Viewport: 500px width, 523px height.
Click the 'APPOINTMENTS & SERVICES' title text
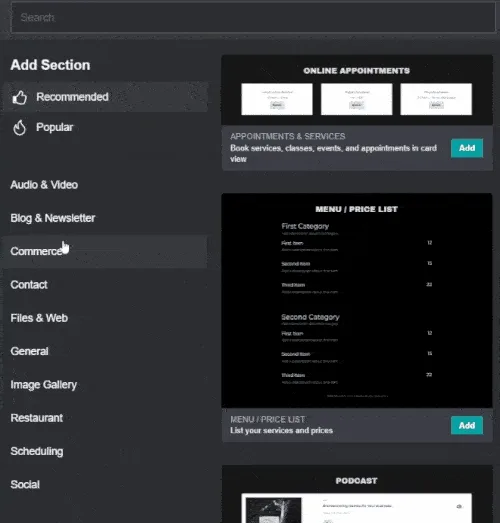click(288, 136)
